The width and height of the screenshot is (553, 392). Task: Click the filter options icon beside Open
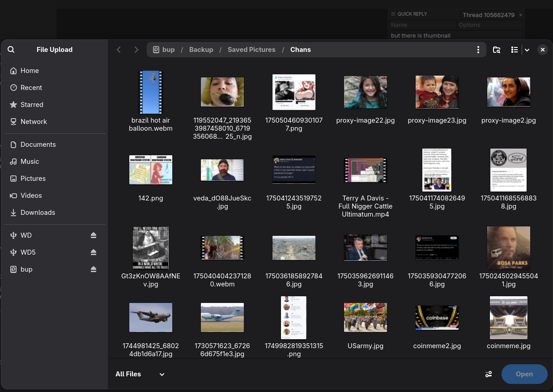[x=489, y=374]
